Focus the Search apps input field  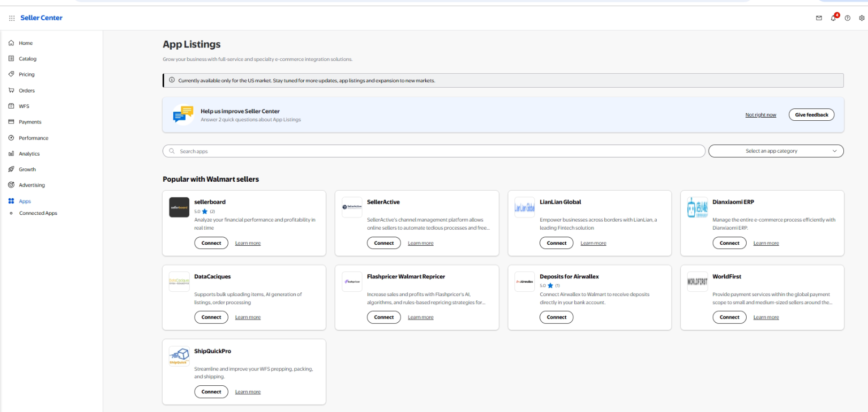[x=434, y=151]
